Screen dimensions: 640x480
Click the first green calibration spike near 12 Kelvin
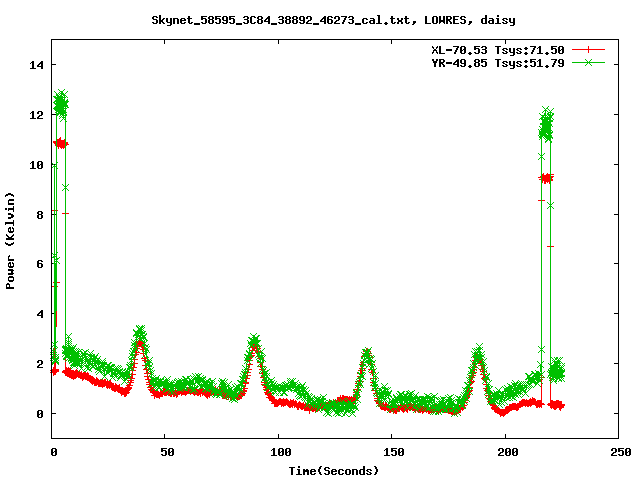tap(61, 104)
